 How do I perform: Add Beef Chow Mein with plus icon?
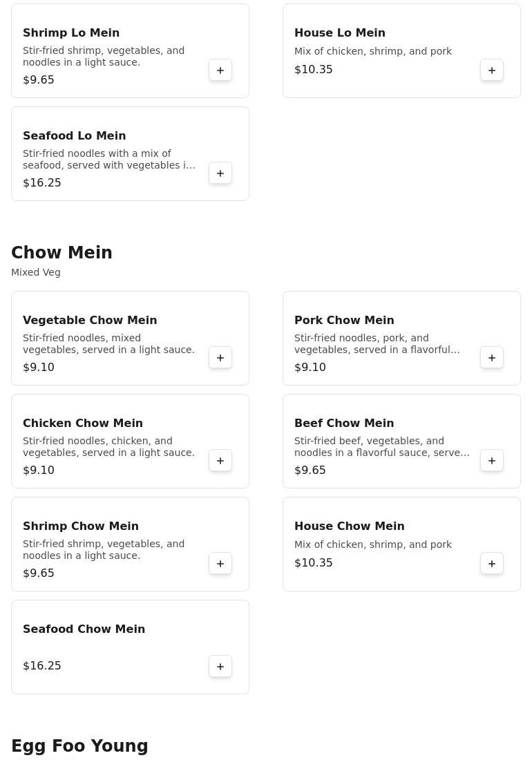tap(492, 461)
